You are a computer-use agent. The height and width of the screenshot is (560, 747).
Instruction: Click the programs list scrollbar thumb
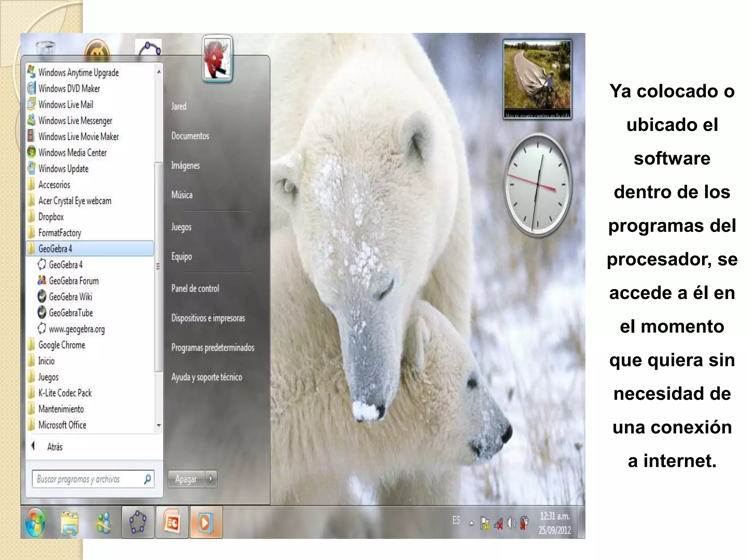pos(158,267)
